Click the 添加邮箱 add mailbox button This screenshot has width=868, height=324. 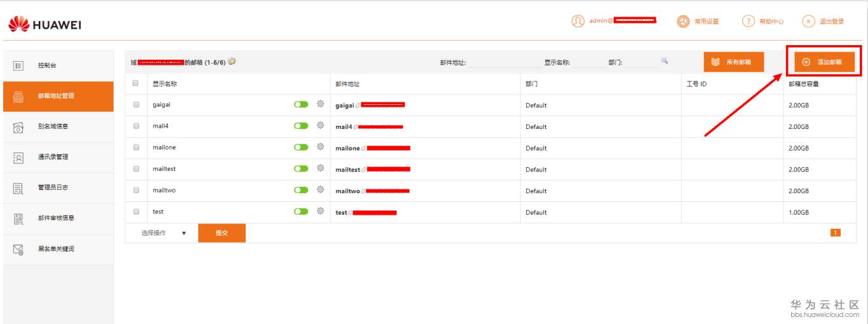(824, 62)
